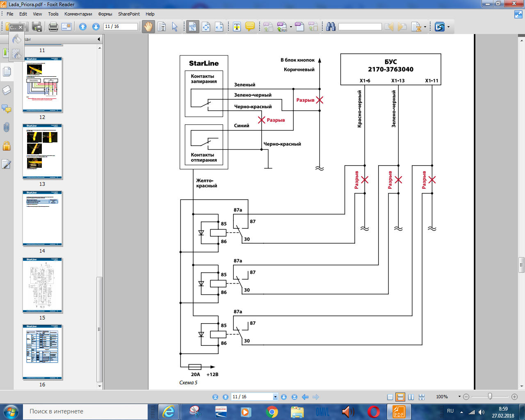This screenshot has height=420, width=525.
Task: Jump to first page in bottom bar
Action: [x=215, y=397]
